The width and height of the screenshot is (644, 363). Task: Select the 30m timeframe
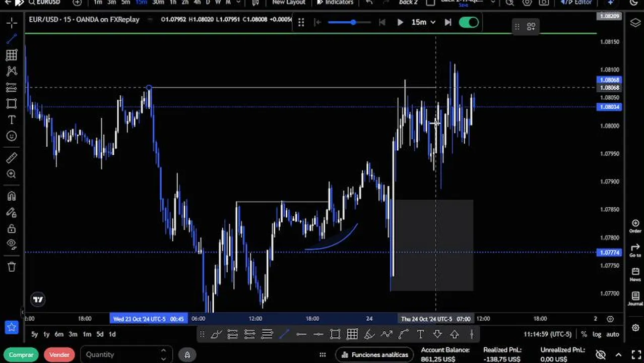tap(158, 3)
